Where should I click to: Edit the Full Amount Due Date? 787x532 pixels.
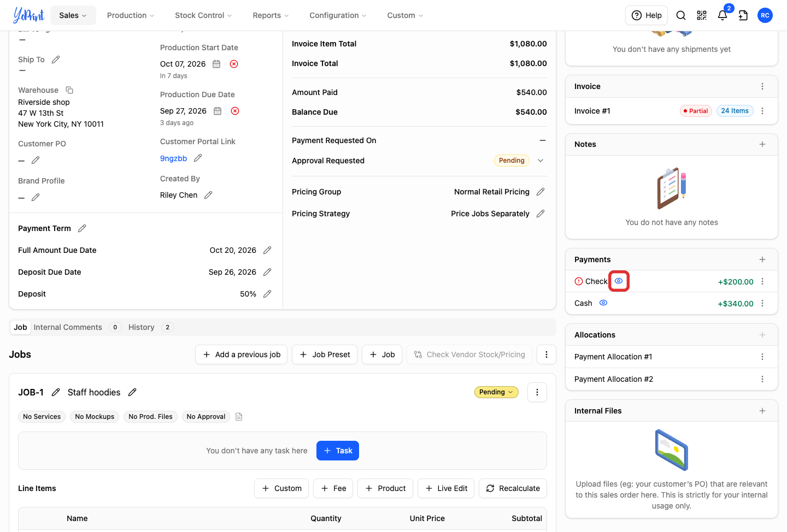point(267,250)
